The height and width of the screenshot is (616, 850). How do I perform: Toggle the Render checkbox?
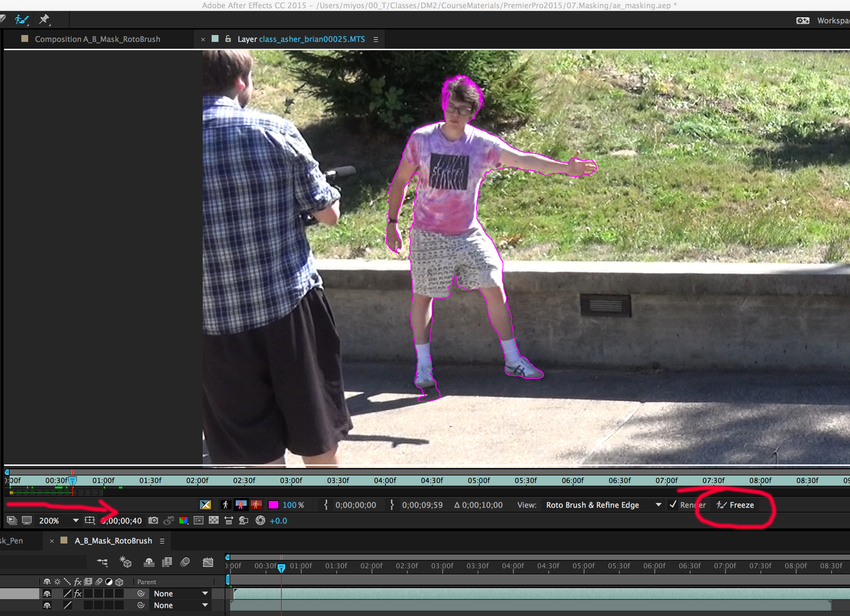click(x=673, y=505)
